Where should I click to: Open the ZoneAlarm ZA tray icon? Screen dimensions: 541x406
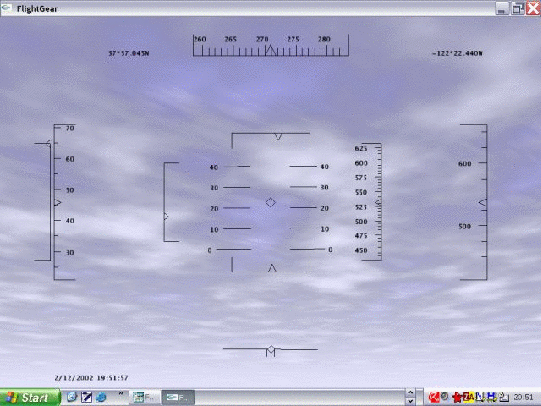pyautogui.click(x=468, y=397)
